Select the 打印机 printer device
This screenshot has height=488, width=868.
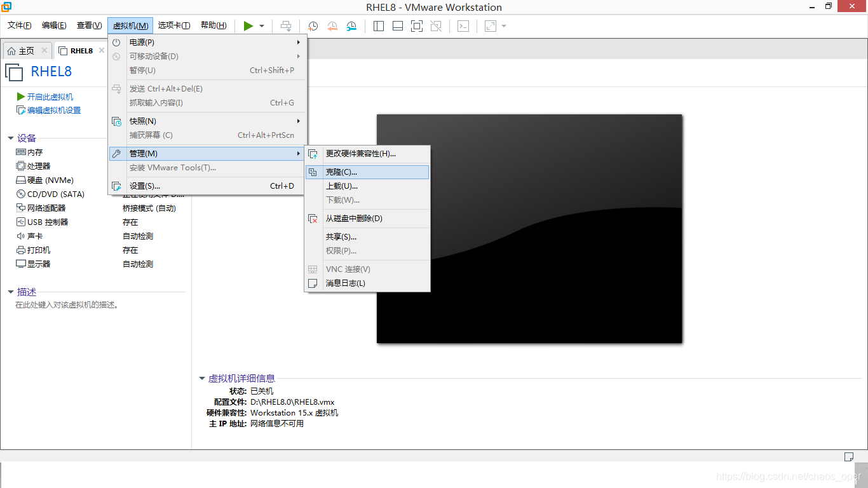click(33, 250)
